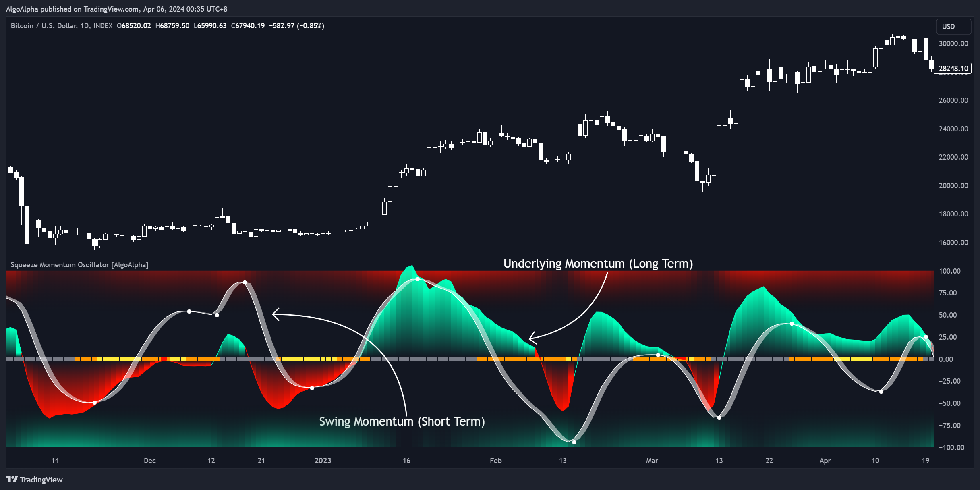
Task: Click the 19 date label on the time axis
Action: (926, 461)
